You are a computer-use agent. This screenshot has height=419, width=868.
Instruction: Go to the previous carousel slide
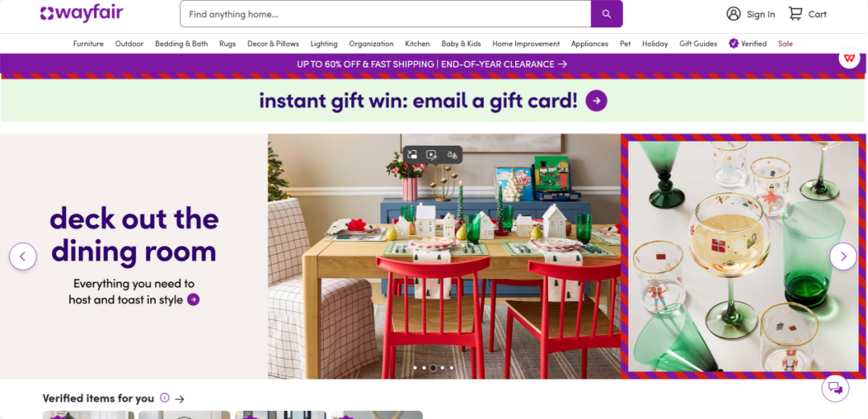pyautogui.click(x=23, y=257)
